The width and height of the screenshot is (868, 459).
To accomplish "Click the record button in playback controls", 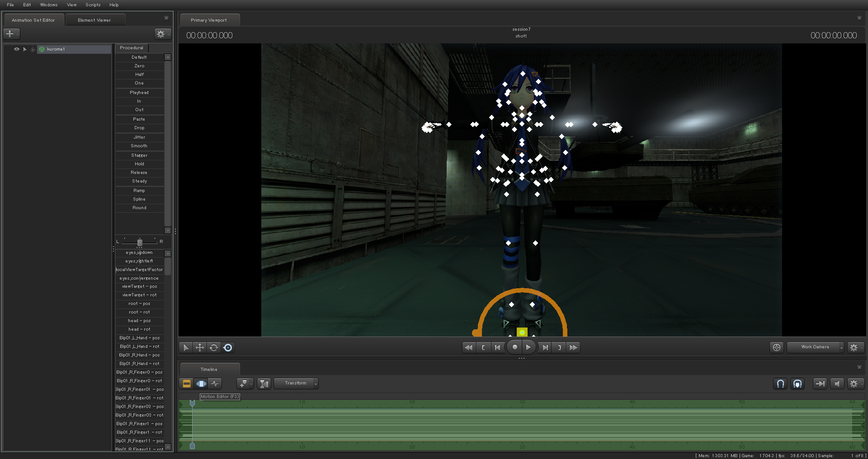I will click(514, 347).
